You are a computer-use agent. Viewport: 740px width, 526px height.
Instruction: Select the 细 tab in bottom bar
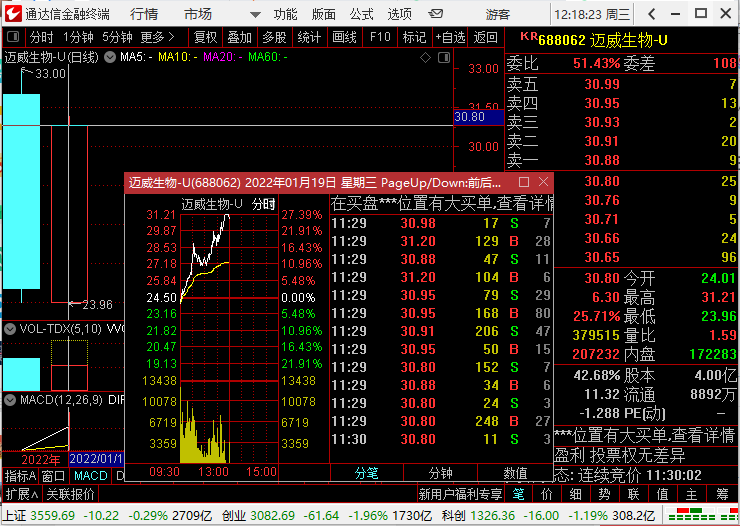pos(575,494)
